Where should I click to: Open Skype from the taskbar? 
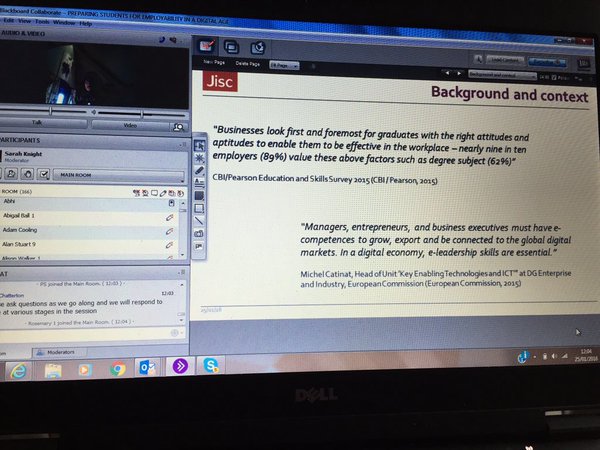211,365
